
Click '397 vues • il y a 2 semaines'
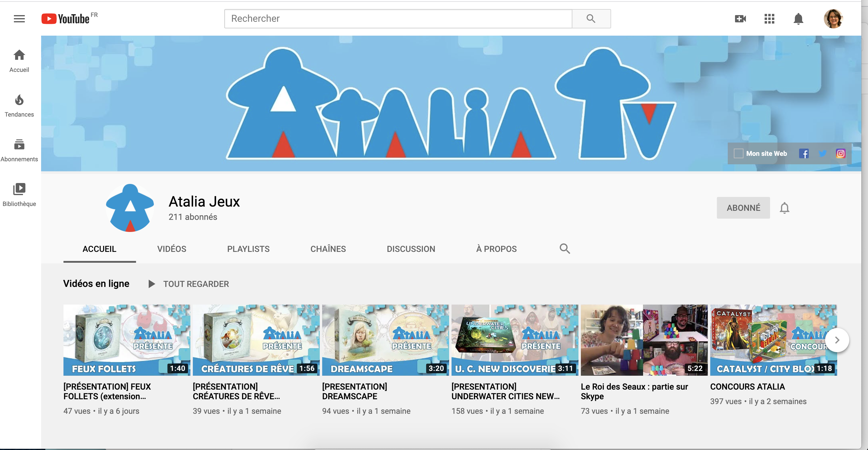(x=758, y=401)
